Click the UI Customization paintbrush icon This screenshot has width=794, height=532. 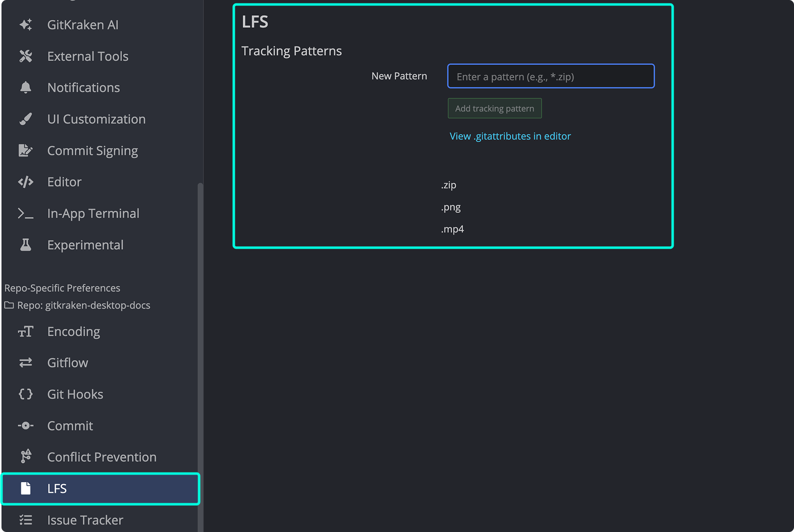[x=26, y=119]
